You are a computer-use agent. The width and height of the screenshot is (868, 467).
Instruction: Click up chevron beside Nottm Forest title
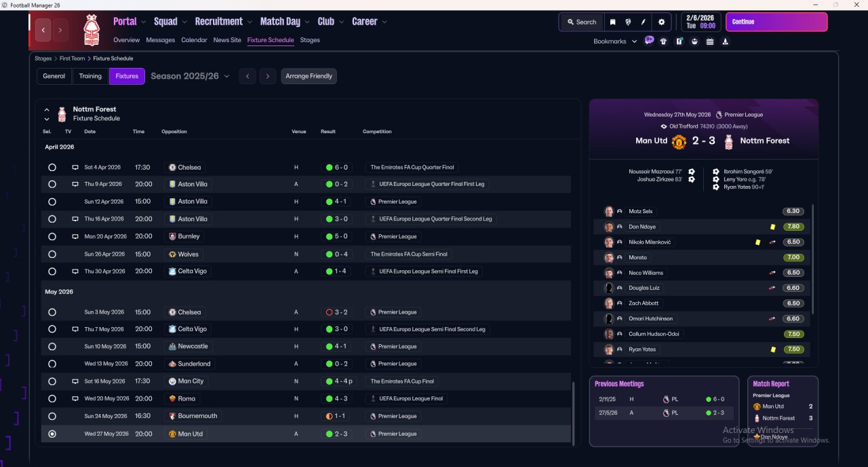[47, 109]
